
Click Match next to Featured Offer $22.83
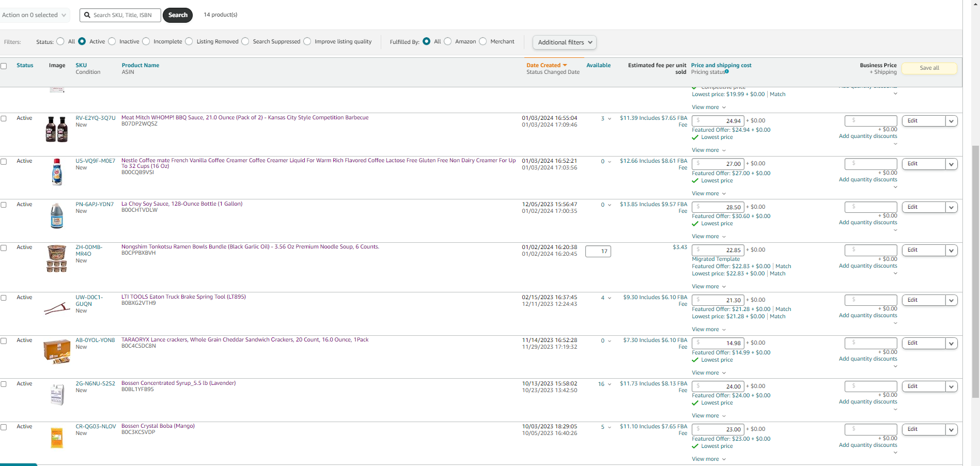pyautogui.click(x=783, y=267)
